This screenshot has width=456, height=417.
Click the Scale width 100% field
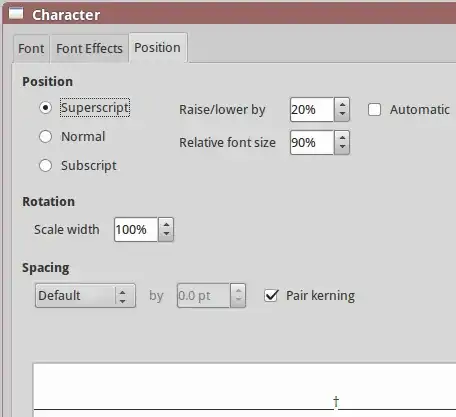(136, 230)
